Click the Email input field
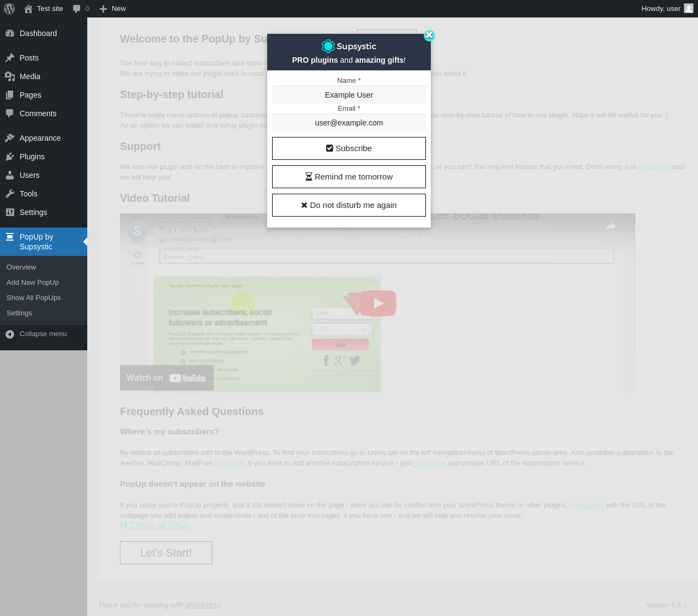Image resolution: width=698 pixels, height=616 pixels. pos(349,123)
